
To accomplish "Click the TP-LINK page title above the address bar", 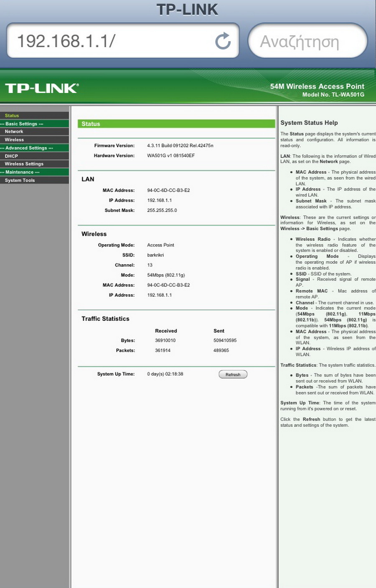I will pyautogui.click(x=188, y=10).
